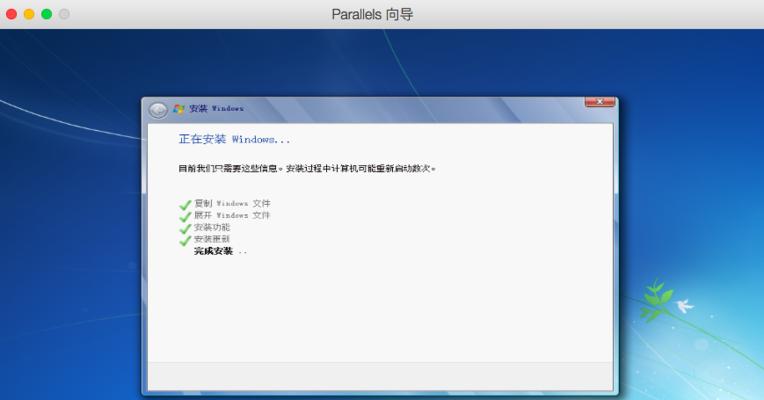Click the 安装 Windows dialog title text

pyautogui.click(x=216, y=109)
